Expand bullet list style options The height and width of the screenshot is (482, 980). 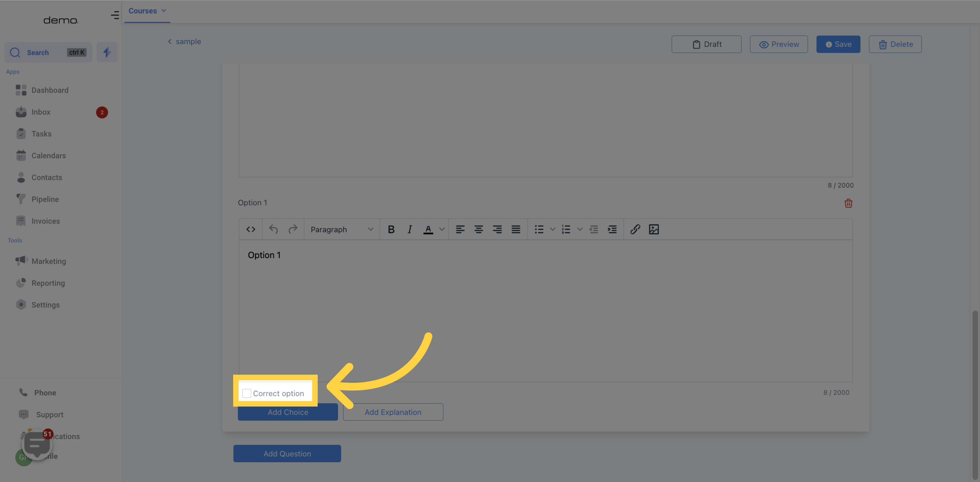click(x=553, y=229)
